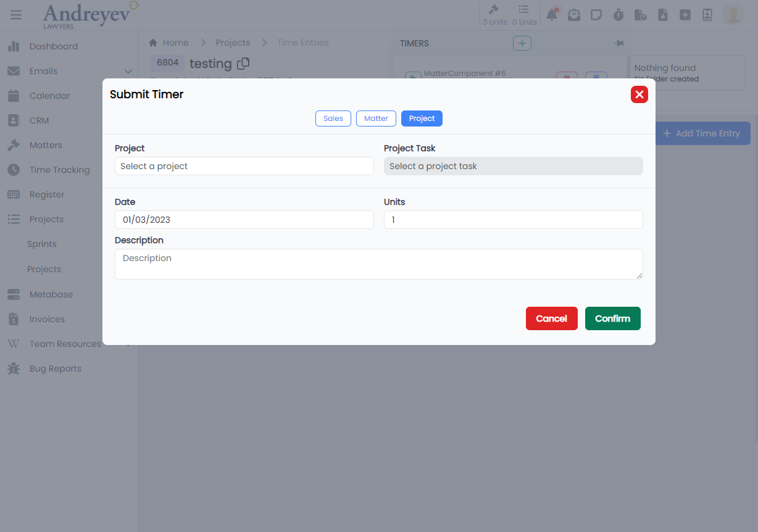Select the Matter timer type
The width and height of the screenshot is (758, 532).
pyautogui.click(x=376, y=118)
